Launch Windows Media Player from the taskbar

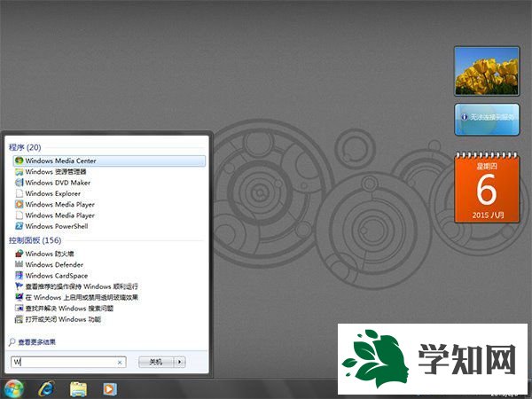point(110,389)
